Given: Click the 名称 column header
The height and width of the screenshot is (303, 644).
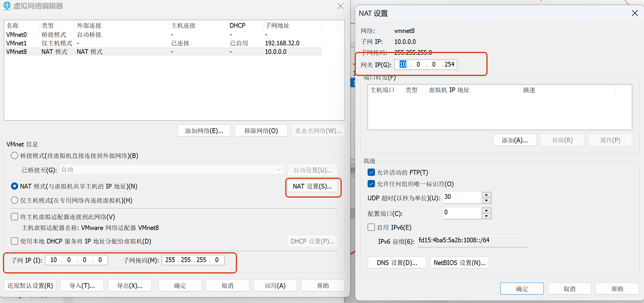Looking at the screenshot, I should coord(22,26).
